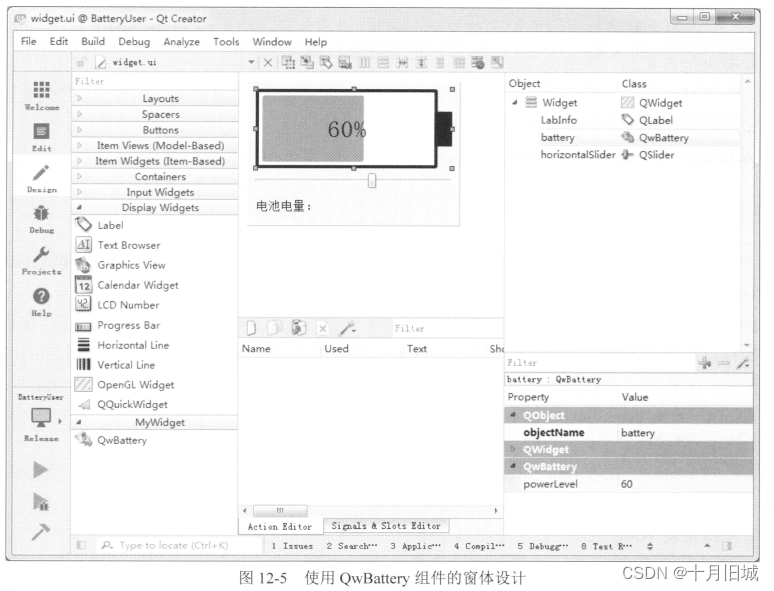Collapse the Widget root in object tree
The width and height of the screenshot is (774, 591).
(x=515, y=102)
